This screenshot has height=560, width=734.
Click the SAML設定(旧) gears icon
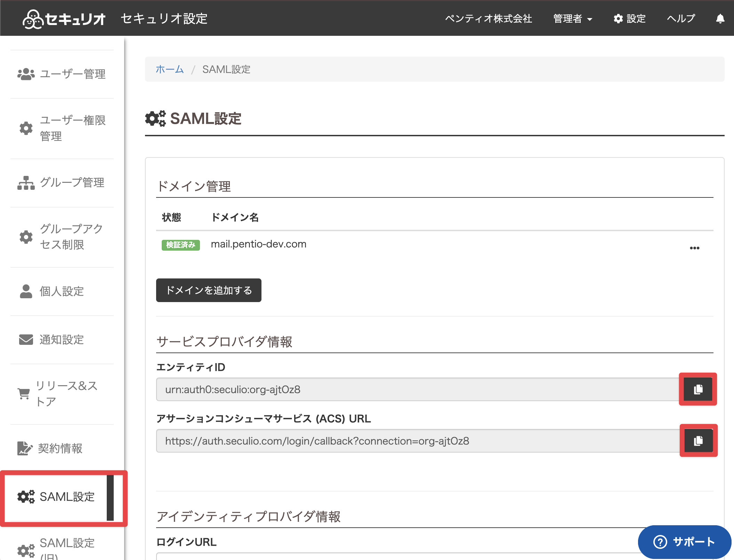(x=26, y=551)
